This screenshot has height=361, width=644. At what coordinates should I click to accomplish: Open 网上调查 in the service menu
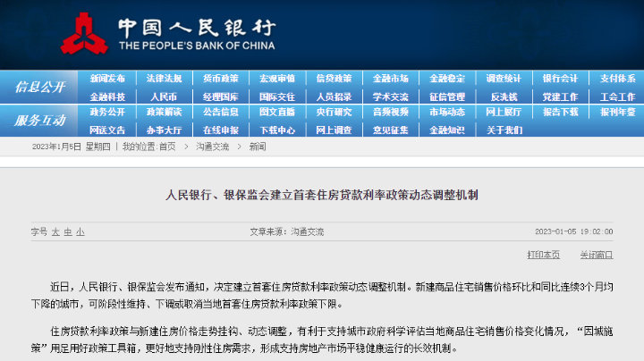pyautogui.click(x=334, y=130)
